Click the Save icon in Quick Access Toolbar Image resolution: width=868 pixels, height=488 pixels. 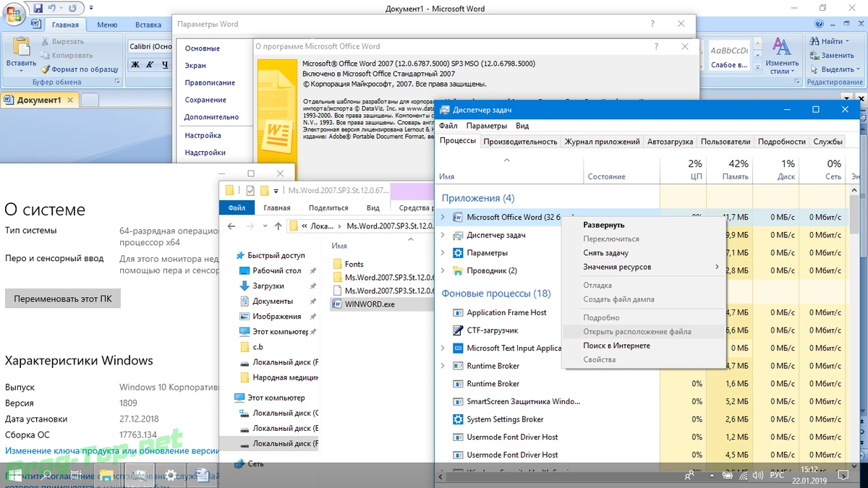click(x=38, y=8)
